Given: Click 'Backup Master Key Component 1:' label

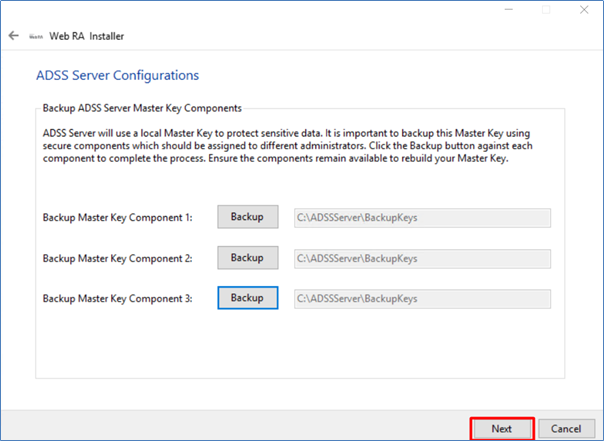Looking at the screenshot, I should click(x=117, y=218).
